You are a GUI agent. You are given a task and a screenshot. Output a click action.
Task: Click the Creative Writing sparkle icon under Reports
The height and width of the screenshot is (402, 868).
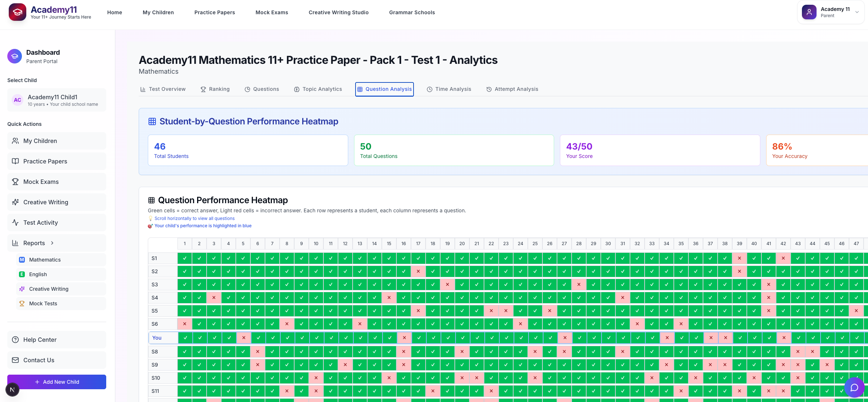(x=22, y=289)
